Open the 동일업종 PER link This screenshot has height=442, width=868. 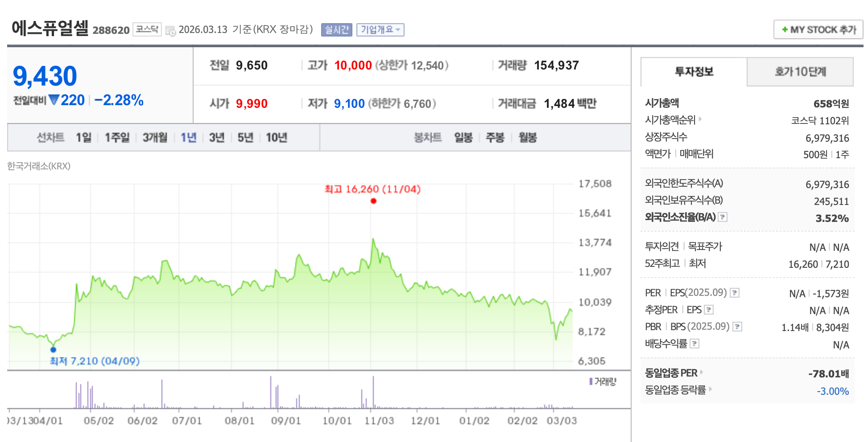[671, 373]
